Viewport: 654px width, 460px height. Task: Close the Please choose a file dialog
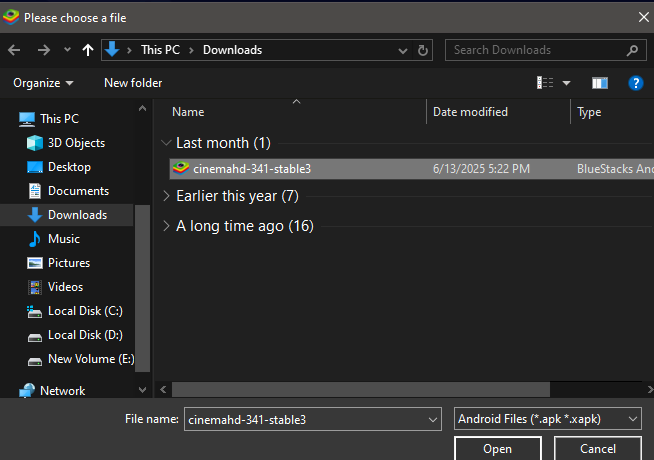644,17
